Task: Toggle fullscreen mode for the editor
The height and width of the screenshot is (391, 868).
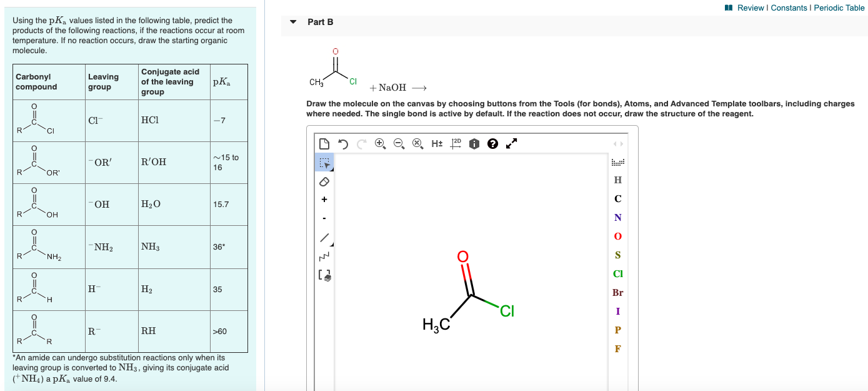Action: pos(511,144)
